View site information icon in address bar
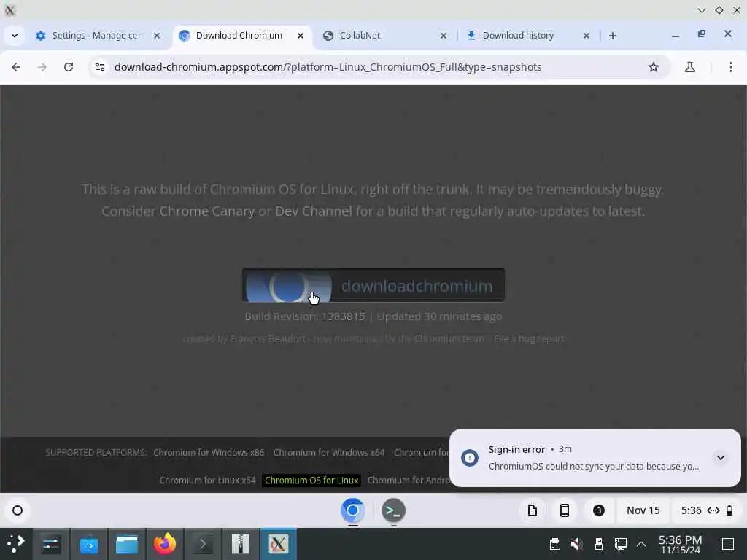Viewport: 747px width, 560px height. (x=100, y=67)
